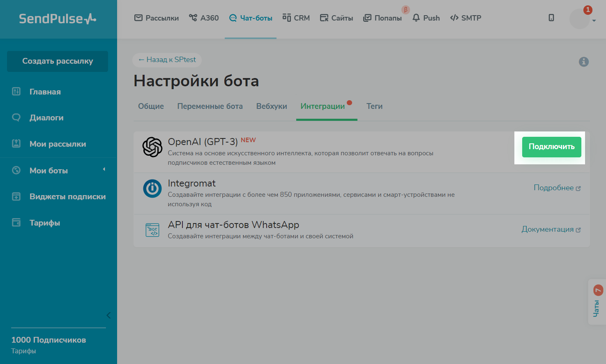
Task: Click the mobile phone icon in header
Action: pos(551,18)
